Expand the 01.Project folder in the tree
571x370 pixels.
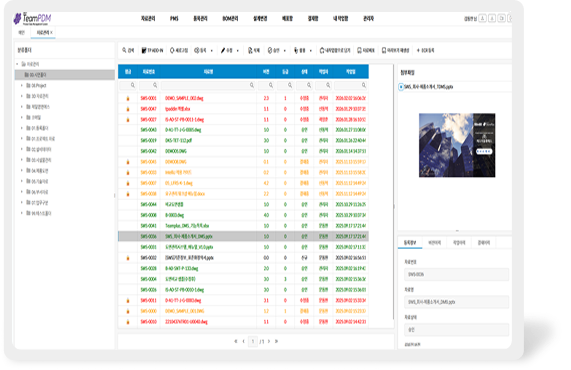point(21,86)
